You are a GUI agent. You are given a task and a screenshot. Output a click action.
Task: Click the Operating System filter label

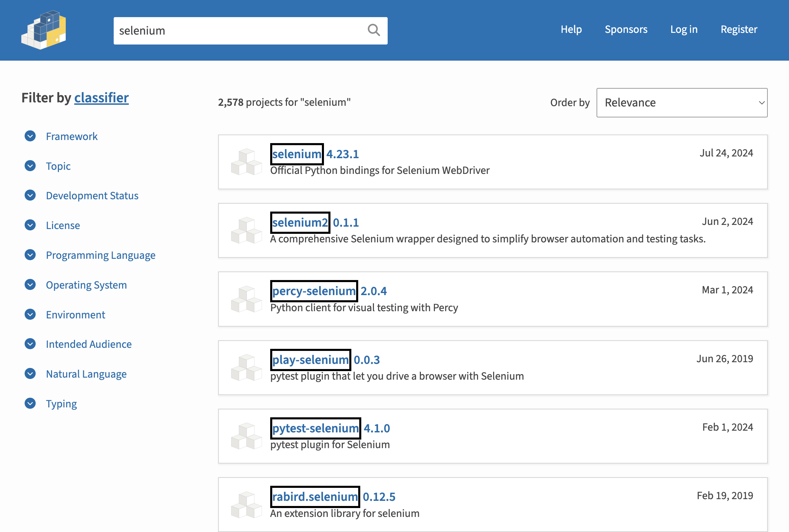pos(86,285)
